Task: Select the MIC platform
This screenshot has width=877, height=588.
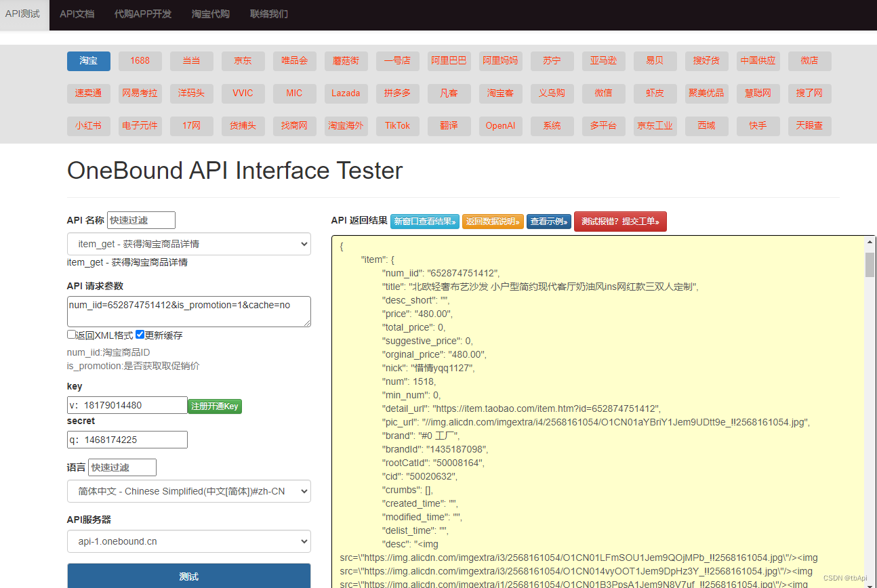Action: click(x=295, y=93)
